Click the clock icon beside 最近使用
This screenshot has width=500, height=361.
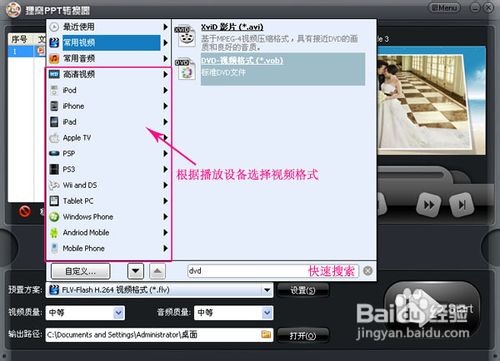(54, 27)
